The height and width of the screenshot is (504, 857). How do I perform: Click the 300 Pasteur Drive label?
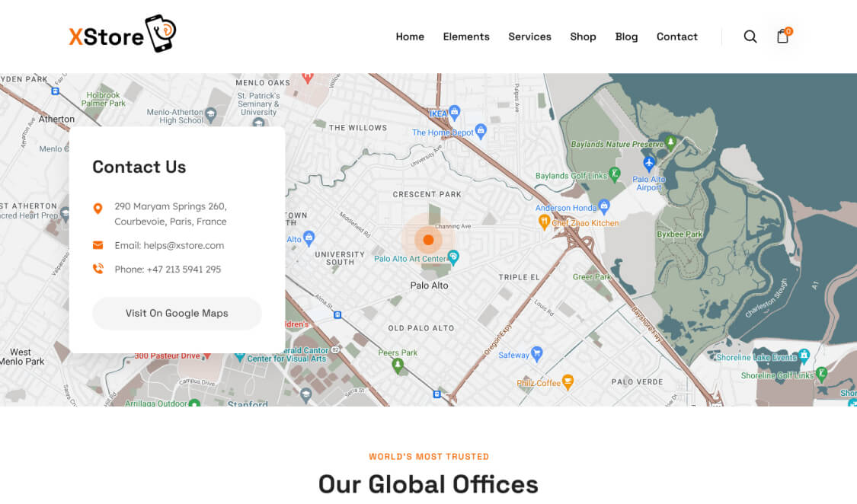coord(168,356)
